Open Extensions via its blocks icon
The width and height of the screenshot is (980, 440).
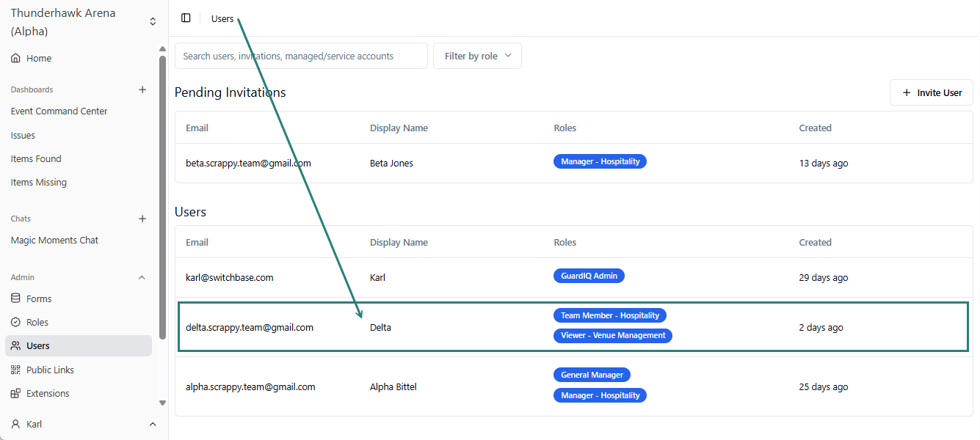tap(16, 393)
